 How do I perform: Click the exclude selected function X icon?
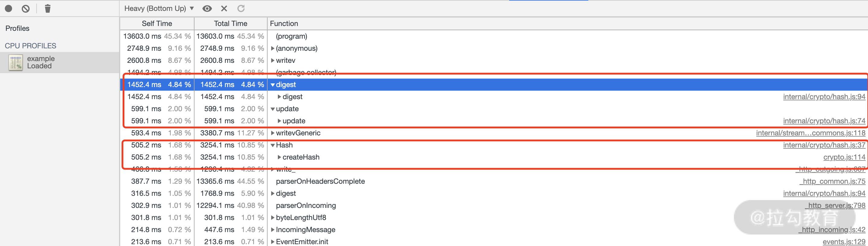pyautogui.click(x=224, y=8)
